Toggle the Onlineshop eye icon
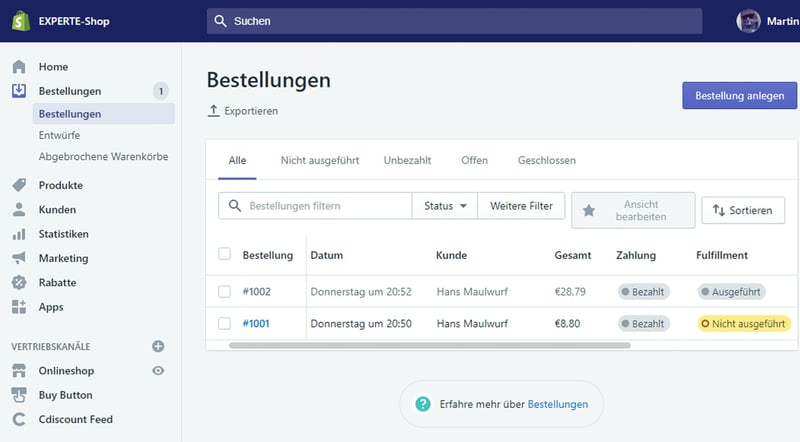This screenshot has height=442, width=800. [x=157, y=371]
